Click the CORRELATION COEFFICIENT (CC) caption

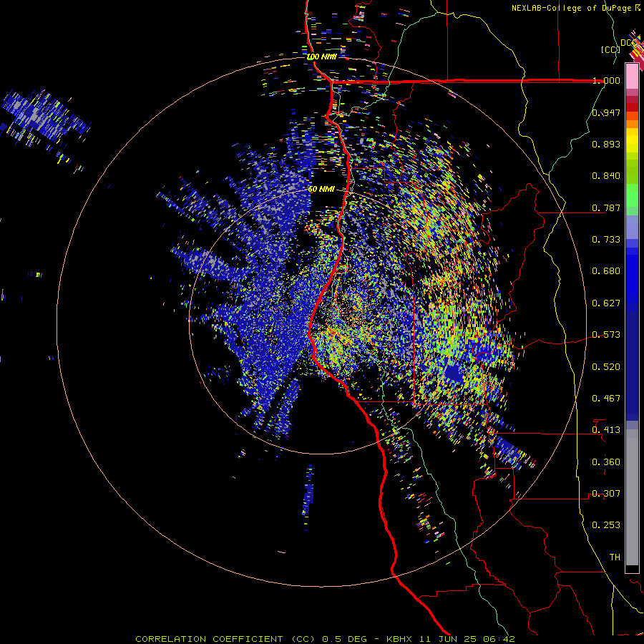(225, 639)
